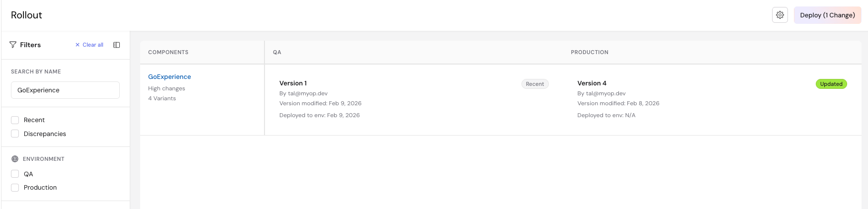This screenshot has width=868, height=209.
Task: Click the Clear all link
Action: tap(93, 45)
